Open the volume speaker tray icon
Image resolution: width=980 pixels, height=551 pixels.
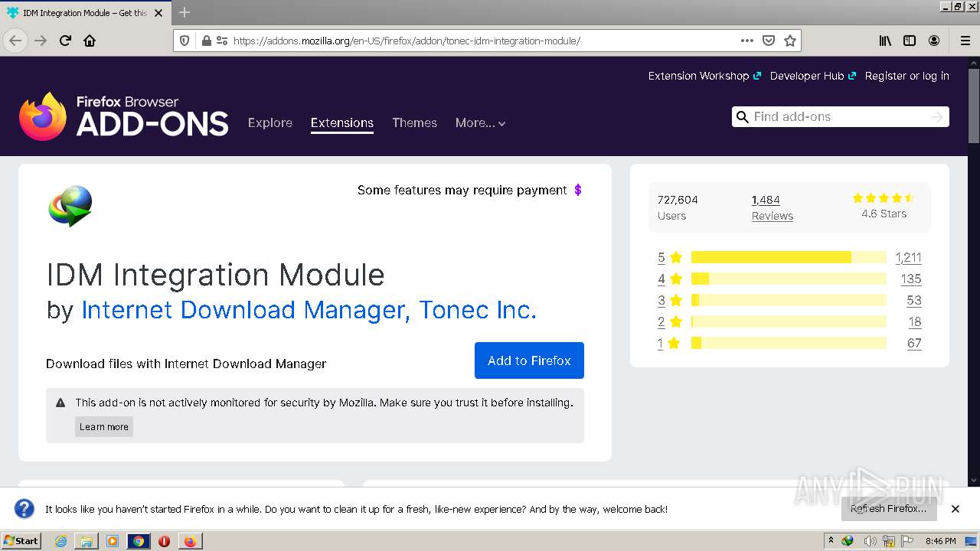point(870,541)
